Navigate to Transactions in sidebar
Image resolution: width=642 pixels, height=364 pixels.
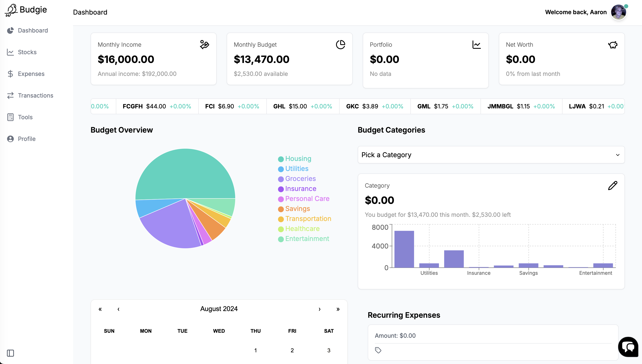(35, 95)
